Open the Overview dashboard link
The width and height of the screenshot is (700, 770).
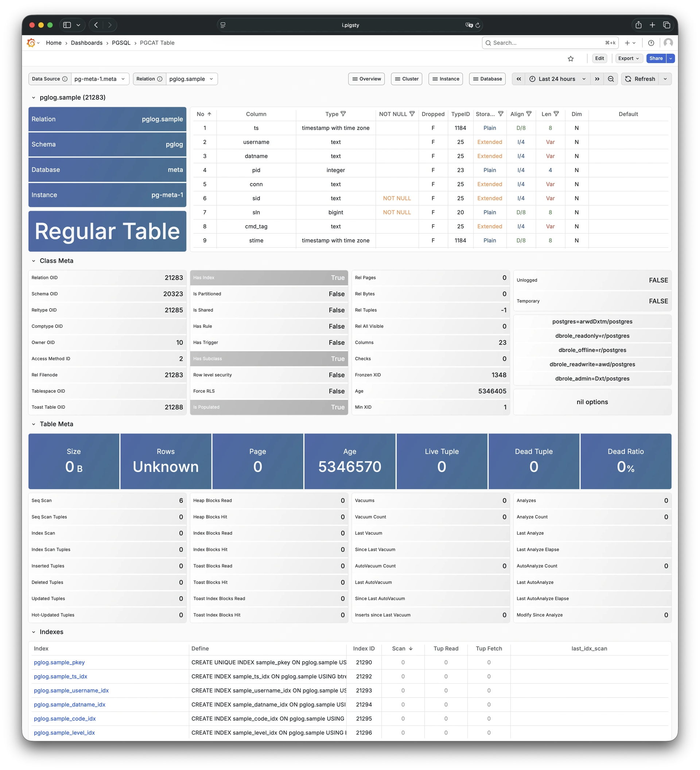click(x=366, y=79)
